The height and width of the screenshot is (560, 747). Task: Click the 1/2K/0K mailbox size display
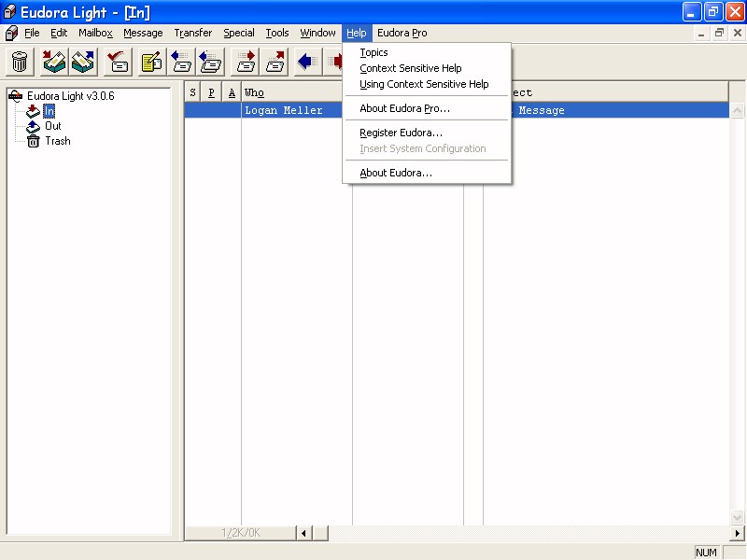241,533
